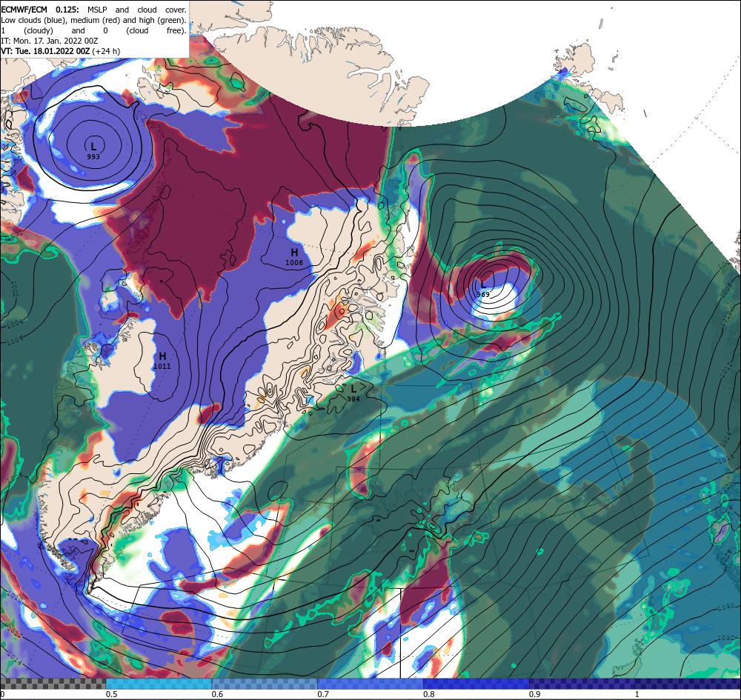
Task: Click the '0.7' colorbar tick label
Action: [323, 694]
